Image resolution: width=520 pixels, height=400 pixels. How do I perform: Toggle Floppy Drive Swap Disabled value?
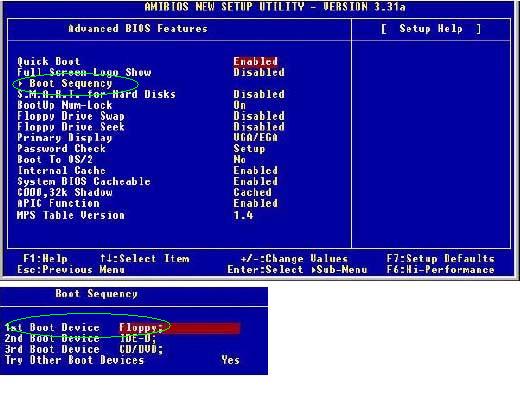point(259,116)
